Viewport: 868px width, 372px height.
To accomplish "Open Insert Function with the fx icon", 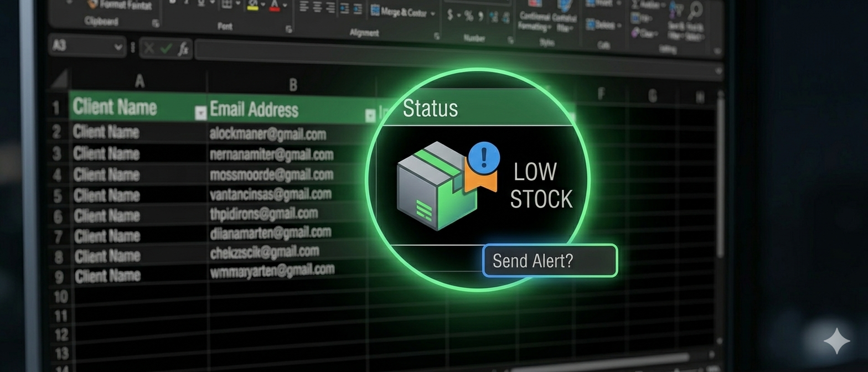I will point(183,50).
